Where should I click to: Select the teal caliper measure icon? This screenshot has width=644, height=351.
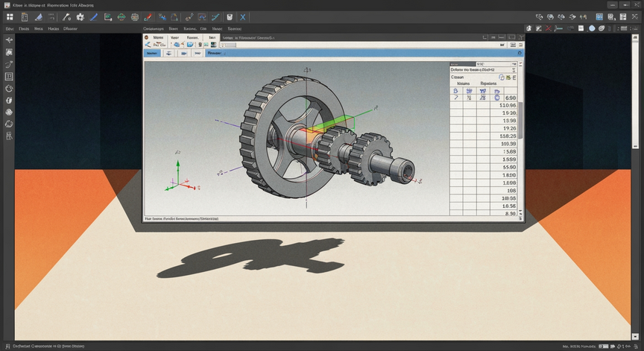tap(558, 28)
